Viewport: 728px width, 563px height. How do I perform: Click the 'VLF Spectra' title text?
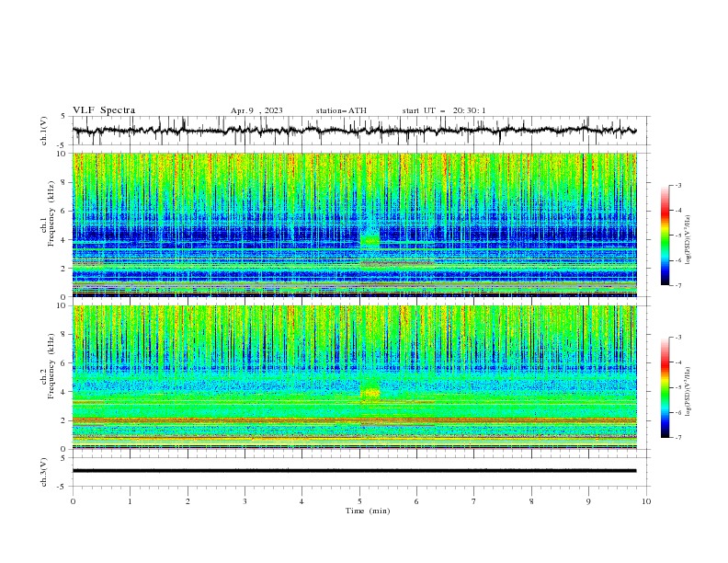pyautogui.click(x=104, y=110)
